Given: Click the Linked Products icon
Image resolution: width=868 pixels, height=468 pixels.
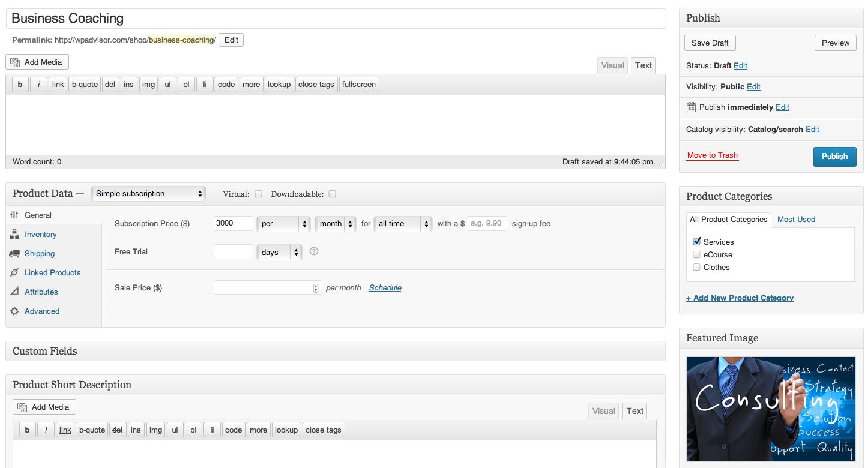Looking at the screenshot, I should (x=14, y=273).
